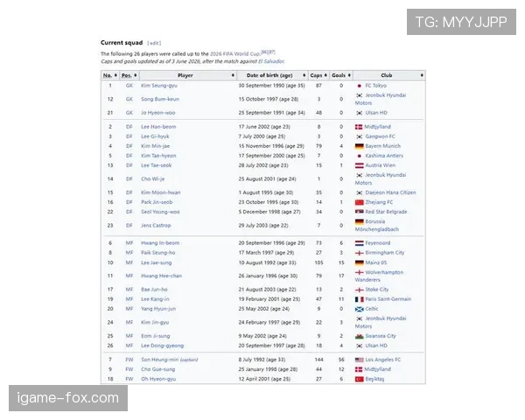
Task: Click the Austria flag beside Austria Wien
Action: [359, 165]
